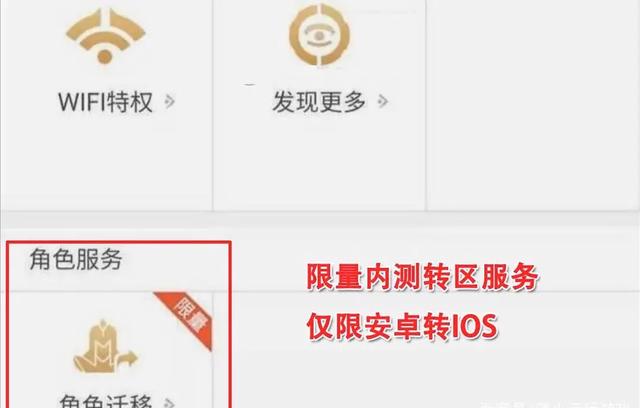Select the 角色服务 section heading
The width and height of the screenshot is (640, 408).
76,259
